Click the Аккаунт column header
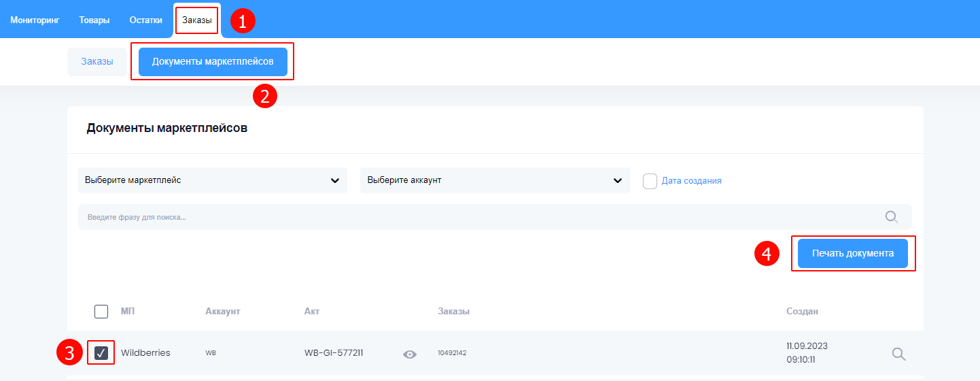The width and height of the screenshot is (980, 381). 223,312
